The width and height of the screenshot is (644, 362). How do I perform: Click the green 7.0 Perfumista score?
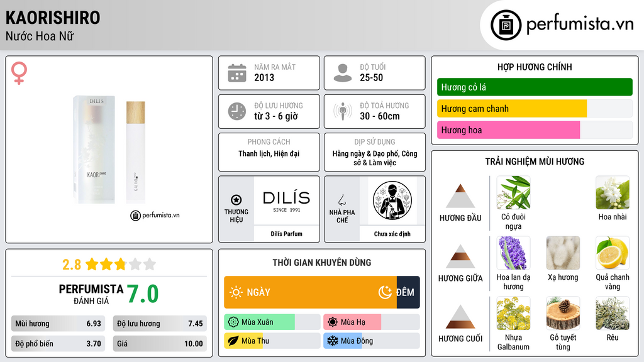(x=143, y=294)
